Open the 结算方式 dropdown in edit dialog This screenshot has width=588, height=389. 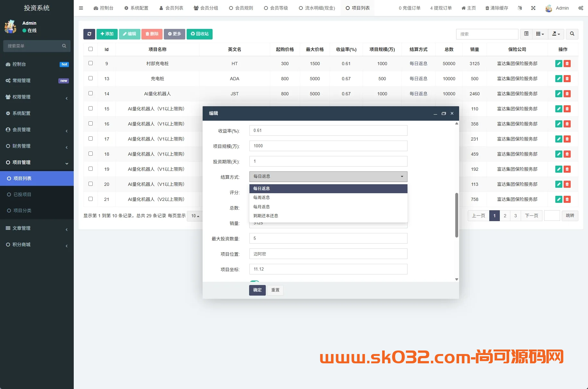[x=328, y=177]
